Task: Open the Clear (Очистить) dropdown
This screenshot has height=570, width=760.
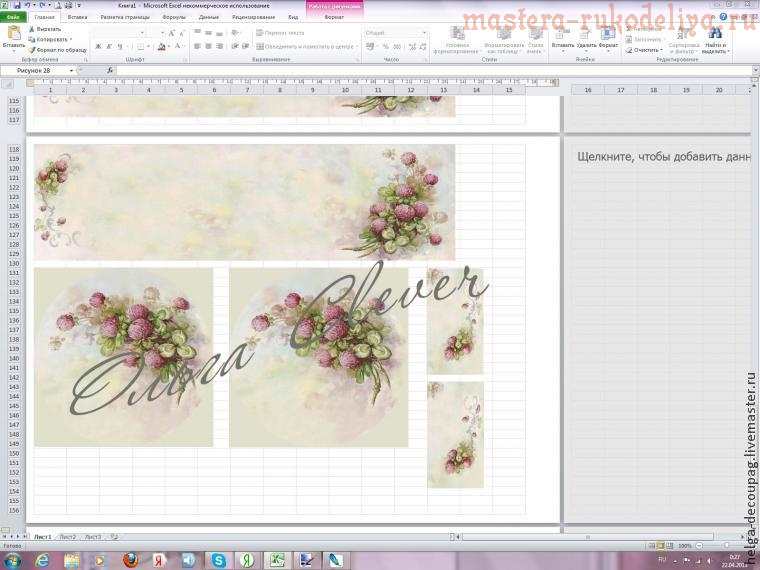Action: coord(645,50)
